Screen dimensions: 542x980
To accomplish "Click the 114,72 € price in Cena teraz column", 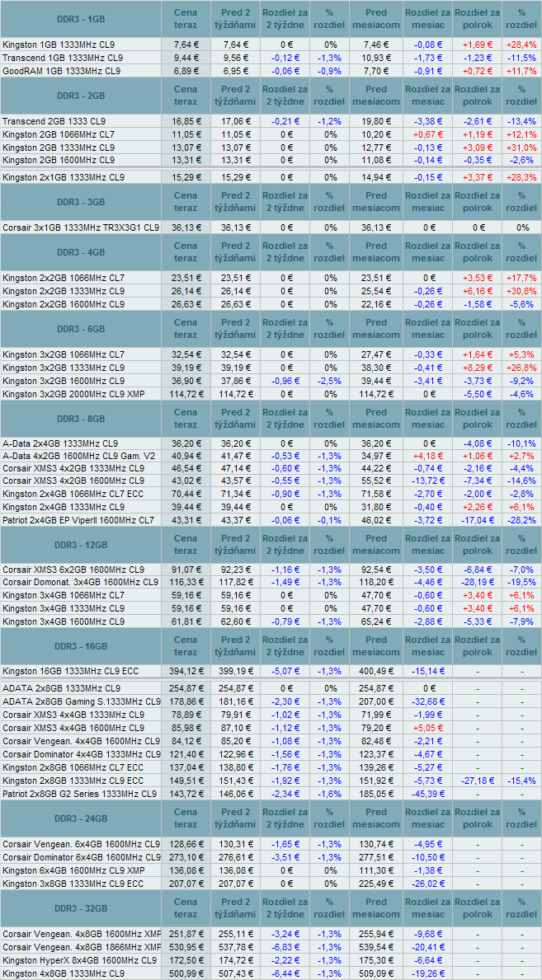I will pos(186,394).
